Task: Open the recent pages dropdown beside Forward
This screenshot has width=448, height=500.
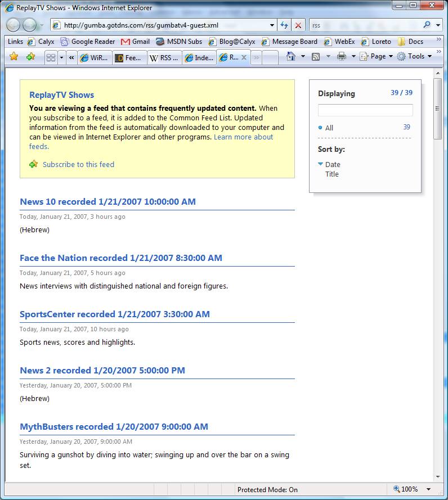Action: click(42, 25)
